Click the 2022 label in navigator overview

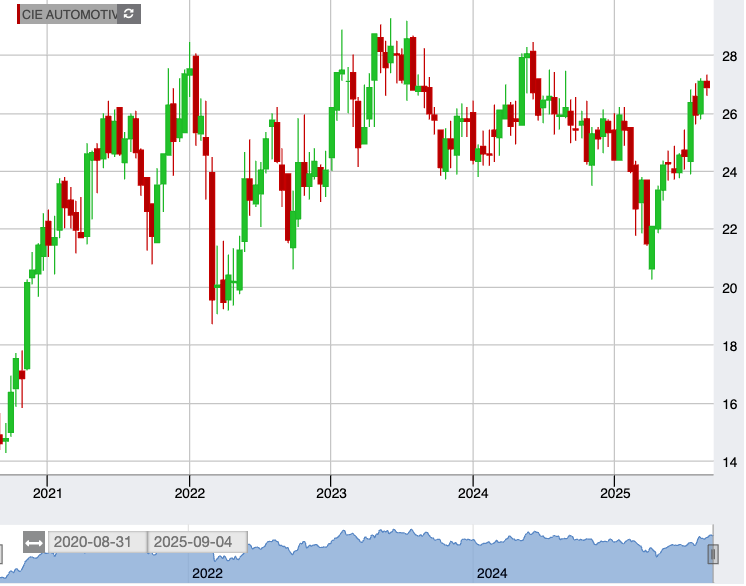click(x=207, y=574)
